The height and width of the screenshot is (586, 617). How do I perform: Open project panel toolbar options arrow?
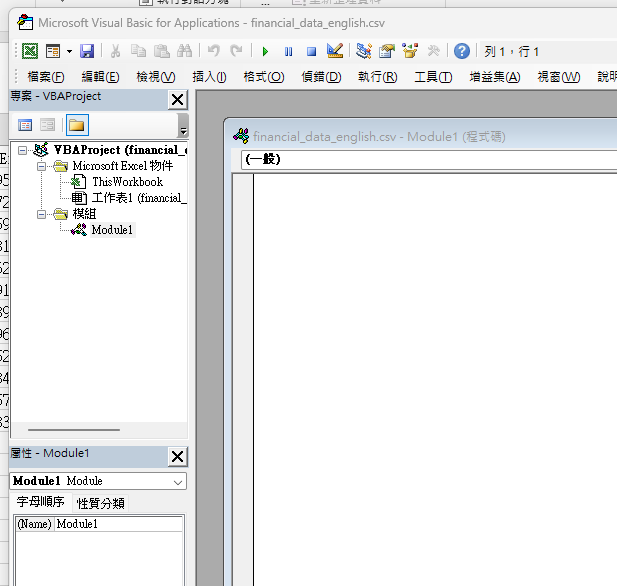pyautogui.click(x=183, y=126)
